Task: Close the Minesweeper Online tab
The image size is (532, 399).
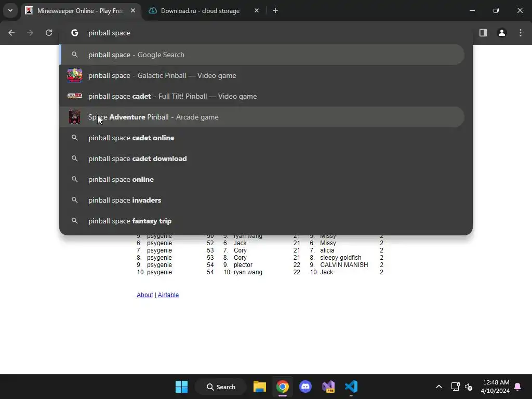Action: 133,10
